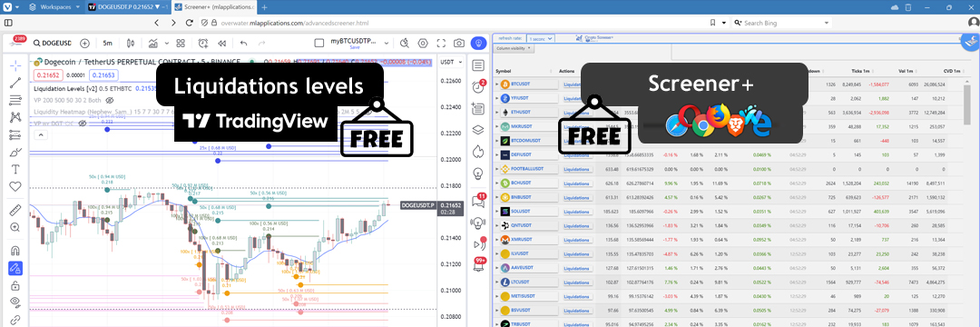Viewport: 980px width, 327px height.
Task: Open the Indicators toolbar button
Action: [x=153, y=43]
